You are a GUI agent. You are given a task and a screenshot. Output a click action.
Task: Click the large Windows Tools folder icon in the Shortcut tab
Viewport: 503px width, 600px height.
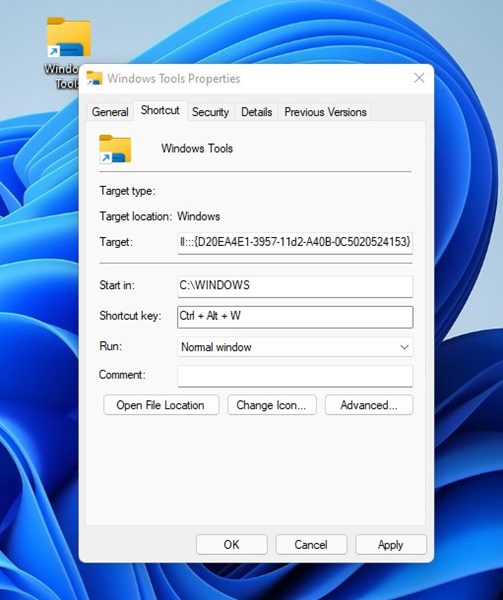[115, 149]
